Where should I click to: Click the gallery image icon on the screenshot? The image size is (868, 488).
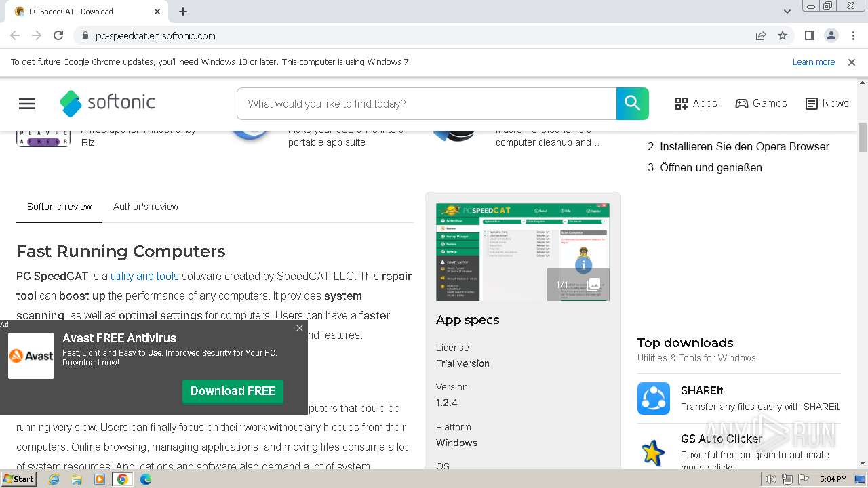pyautogui.click(x=593, y=285)
